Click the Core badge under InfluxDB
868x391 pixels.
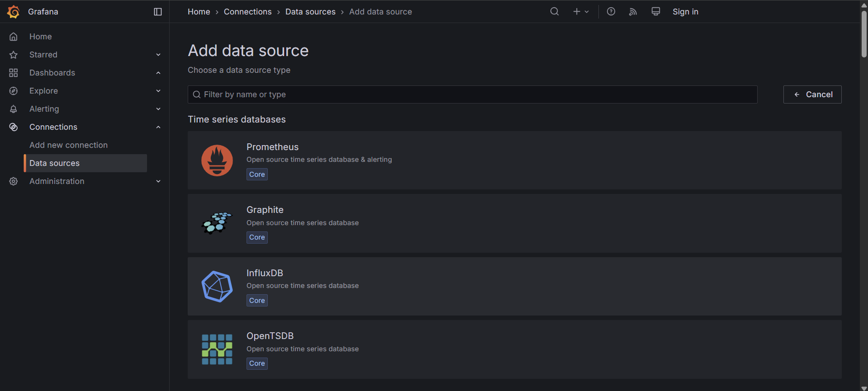pyautogui.click(x=257, y=301)
